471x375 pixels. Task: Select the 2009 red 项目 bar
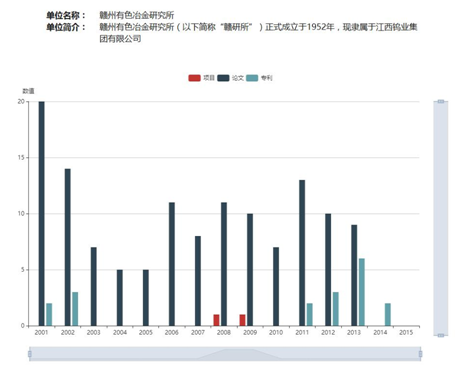point(242,320)
